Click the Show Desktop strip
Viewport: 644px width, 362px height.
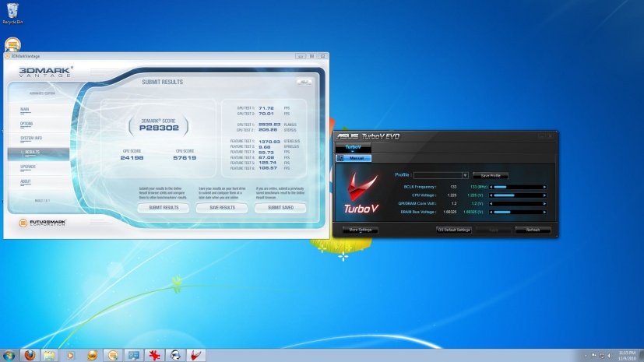[x=641, y=356]
